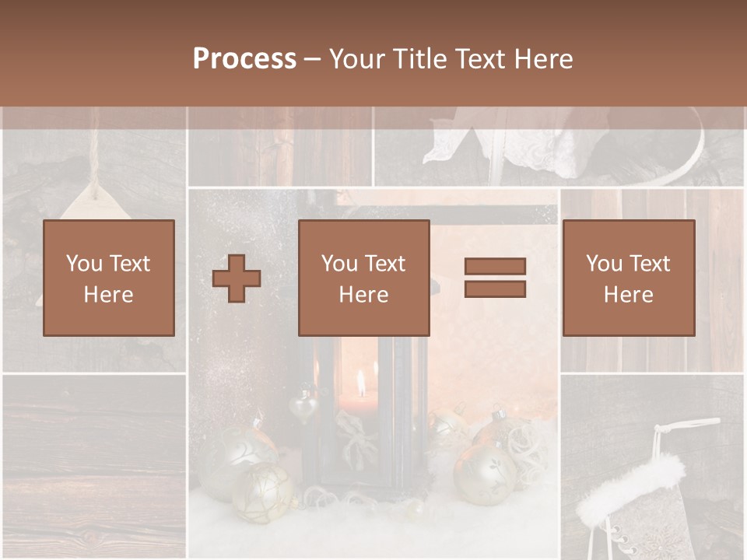Click the first 'You Text Here' box
This screenshot has height=560, width=747.
pyautogui.click(x=109, y=278)
